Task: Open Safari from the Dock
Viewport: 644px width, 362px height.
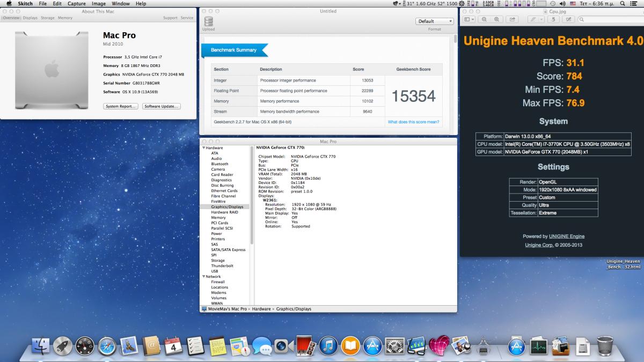Action: [107, 346]
